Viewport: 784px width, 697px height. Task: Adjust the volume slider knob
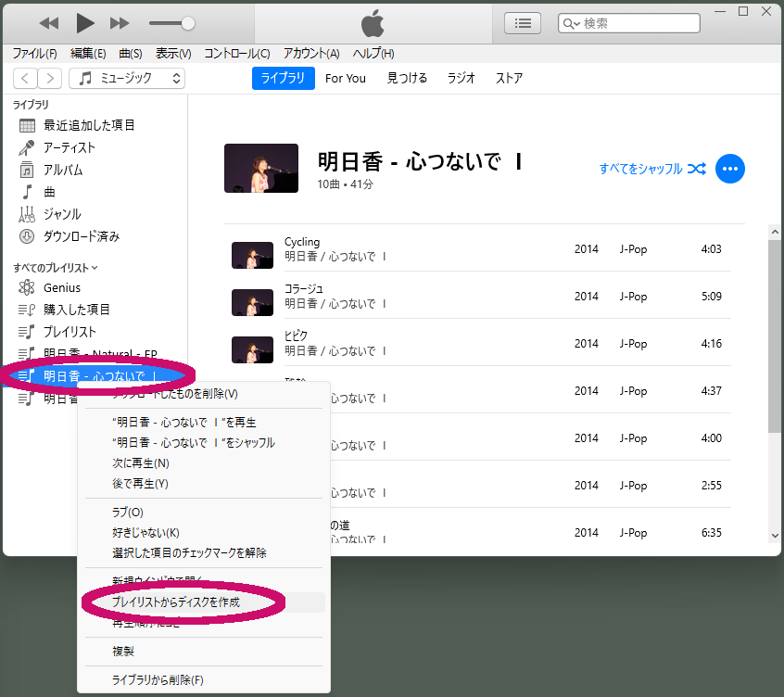(x=187, y=23)
